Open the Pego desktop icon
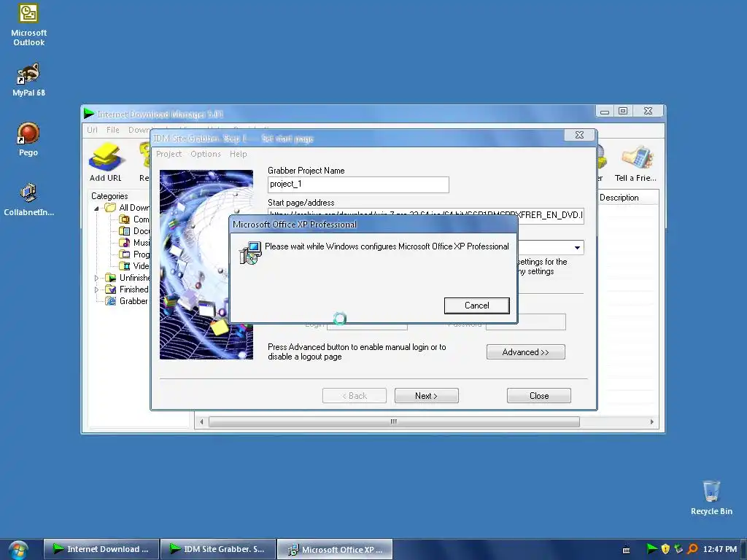Viewport: 747px width, 560px height. pos(28,139)
